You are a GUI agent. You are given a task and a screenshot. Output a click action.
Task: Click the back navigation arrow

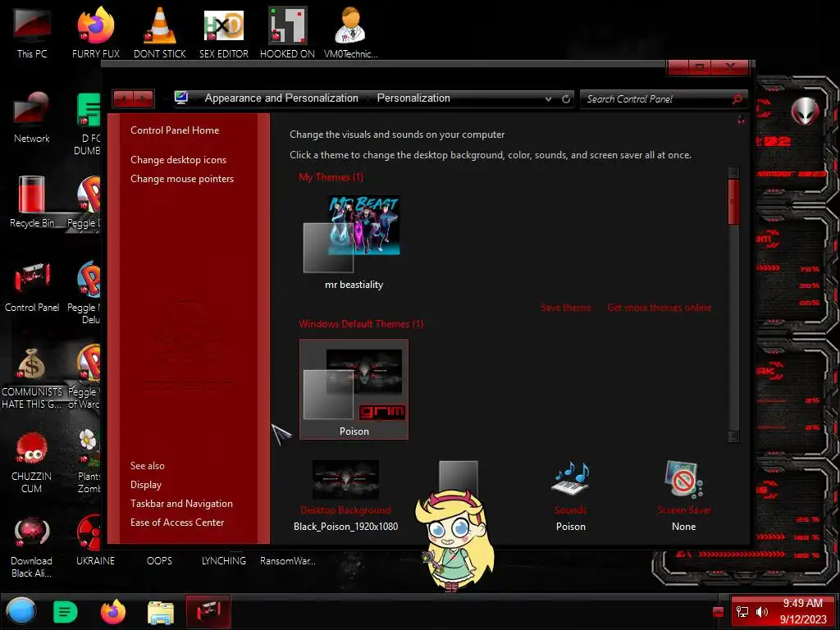tap(124, 98)
